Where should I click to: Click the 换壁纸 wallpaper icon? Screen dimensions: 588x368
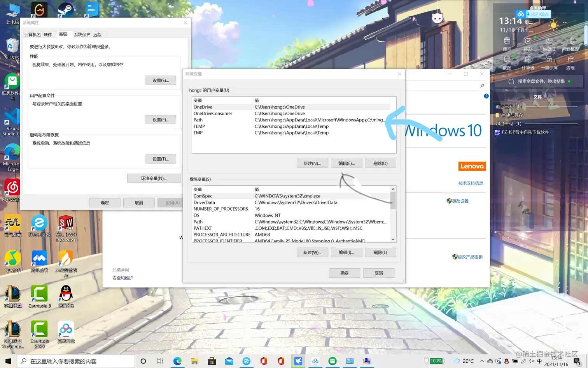click(549, 44)
